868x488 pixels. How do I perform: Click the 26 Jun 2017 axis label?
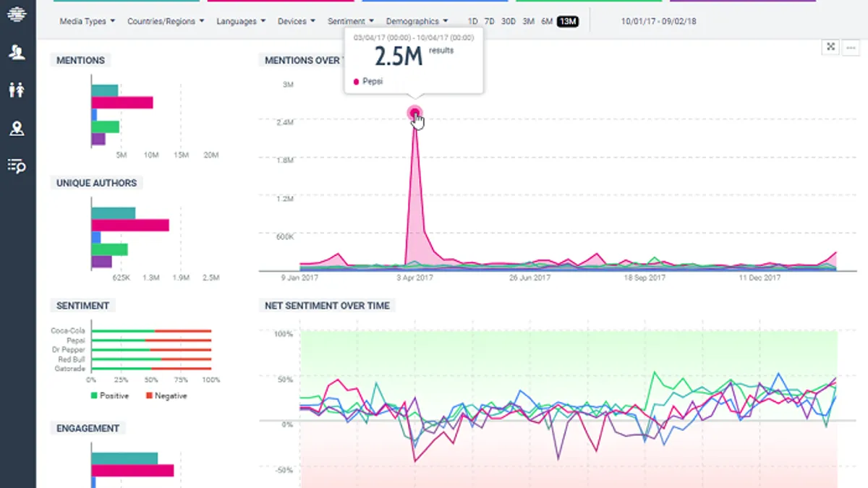coord(529,278)
